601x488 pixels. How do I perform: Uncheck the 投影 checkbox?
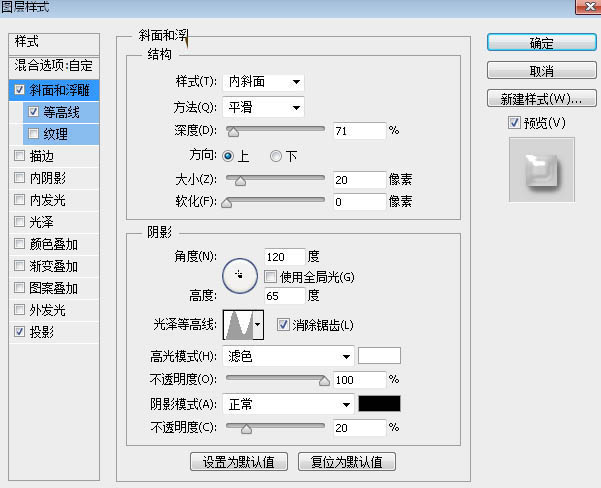click(x=19, y=331)
